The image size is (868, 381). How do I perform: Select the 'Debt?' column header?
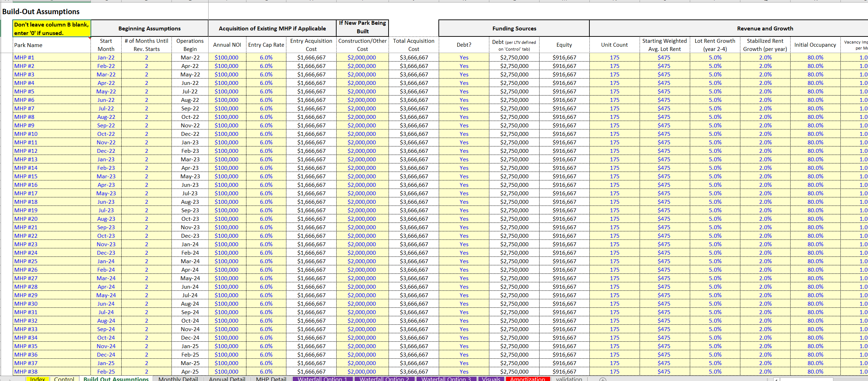[x=464, y=45]
